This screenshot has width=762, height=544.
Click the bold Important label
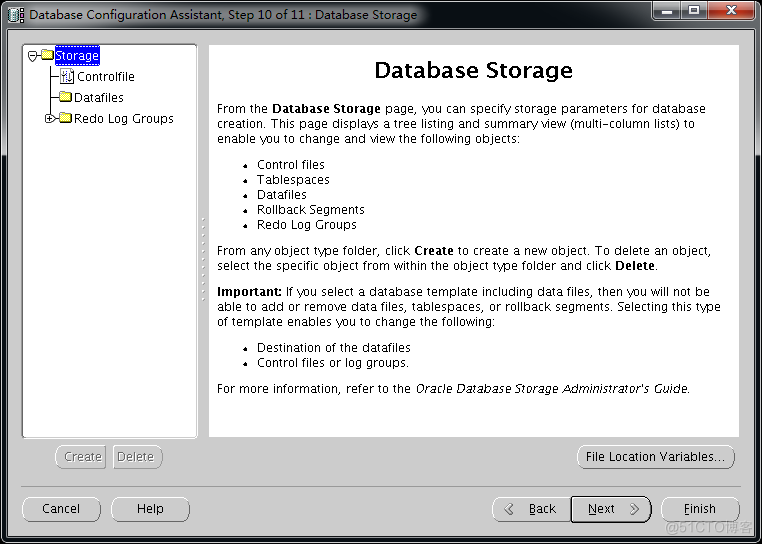(249, 292)
